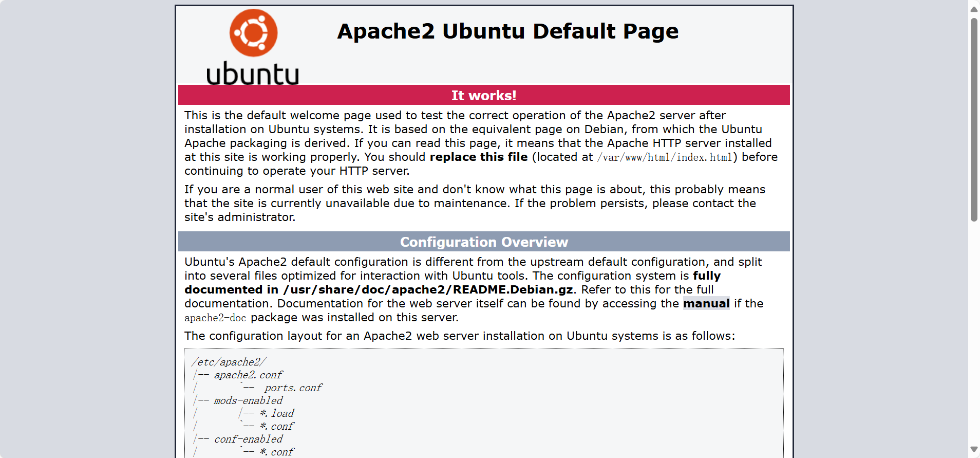This screenshot has height=458, width=980.
Task: Click the /usr/share/doc/apache2/README.Debian.gz text
Action: pos(428,290)
